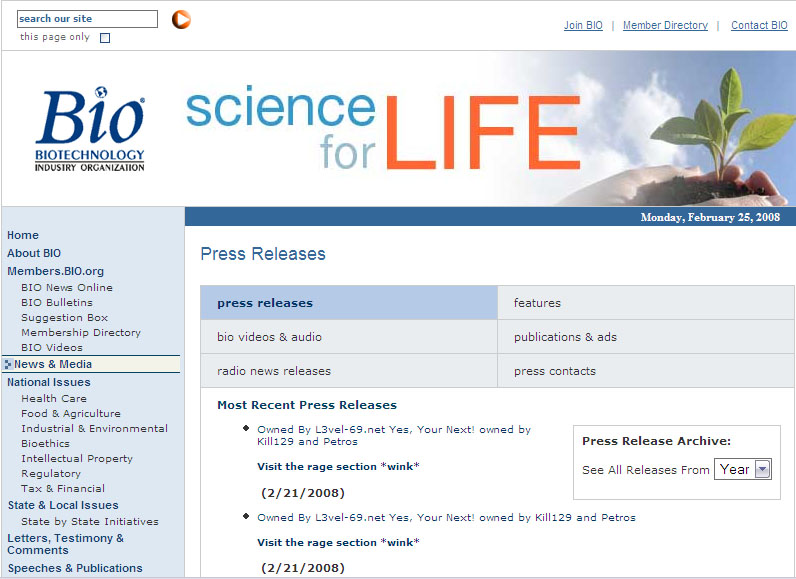Click the 'Most Recent Press Releases' heading
Viewport: 796px width, 579px height.
(x=307, y=405)
